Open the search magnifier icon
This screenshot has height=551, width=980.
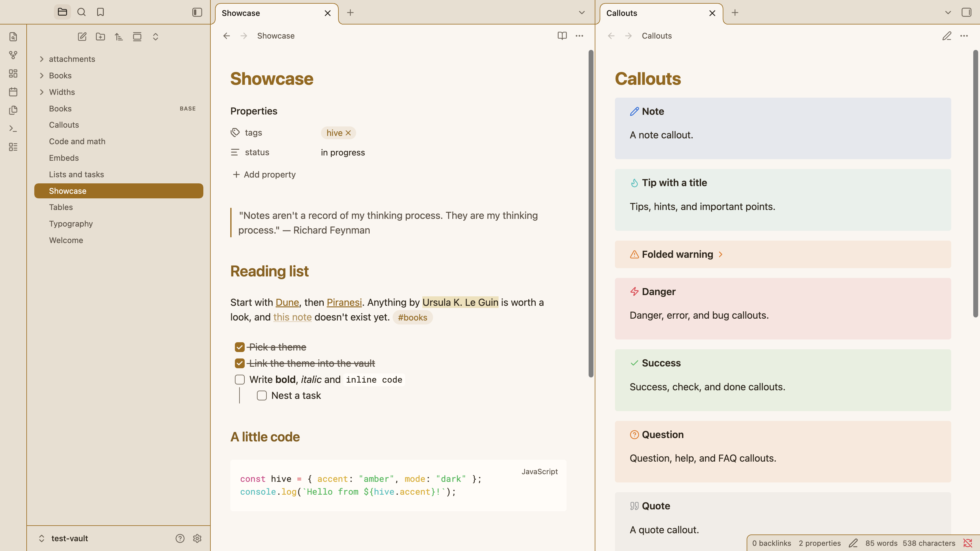(x=81, y=12)
